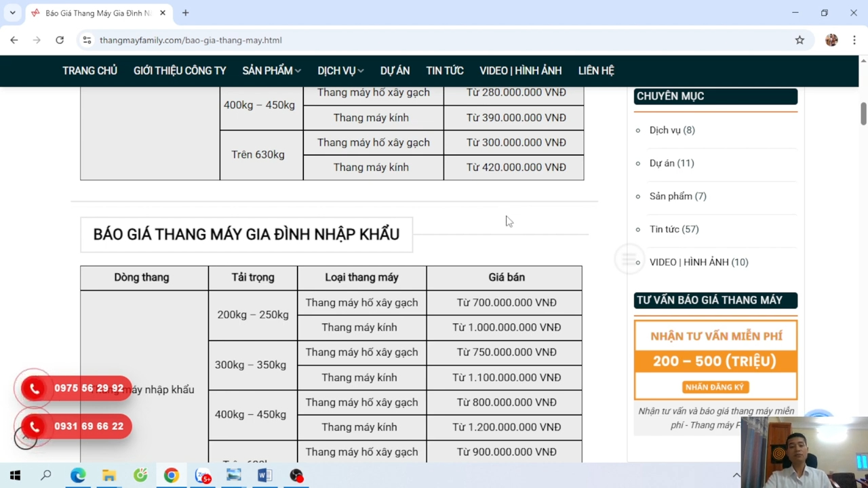Call the 0975 56 29 92 hotline button

pyautogui.click(x=75, y=388)
